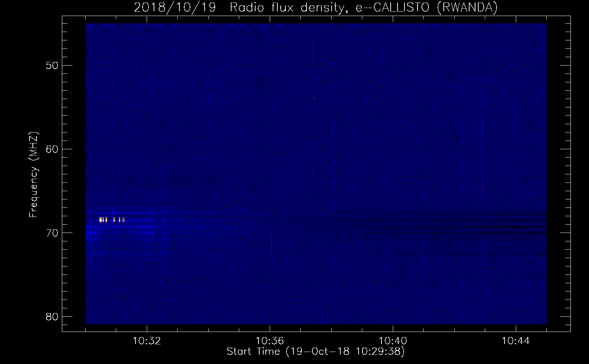Click the 60 MHz frequency tick label

pos(52,149)
